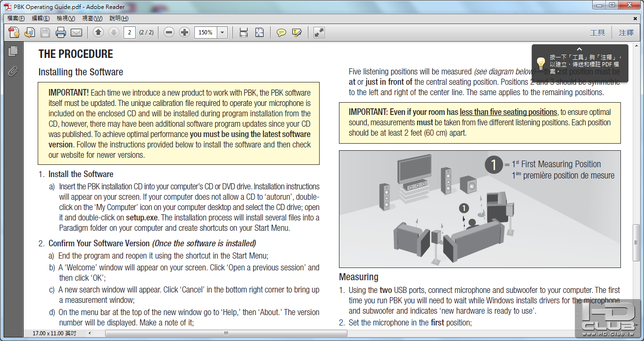
Task: Zoom in with the plus button
Action: (185, 32)
